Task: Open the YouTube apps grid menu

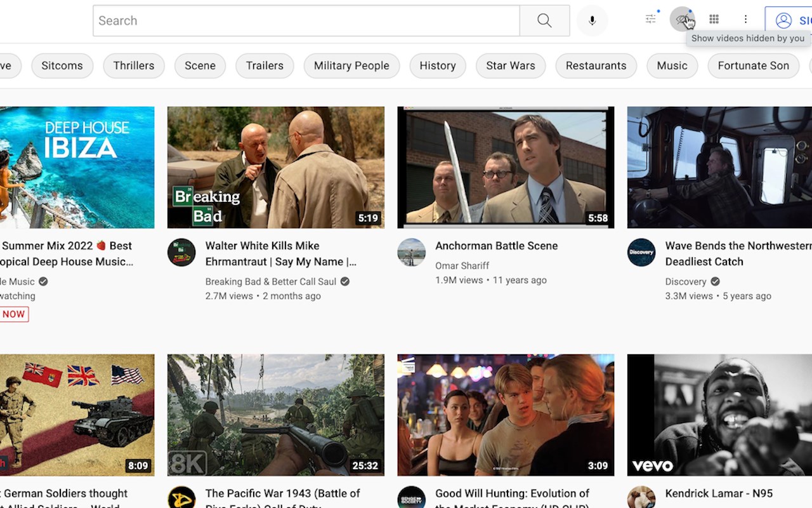Action: pos(714,20)
